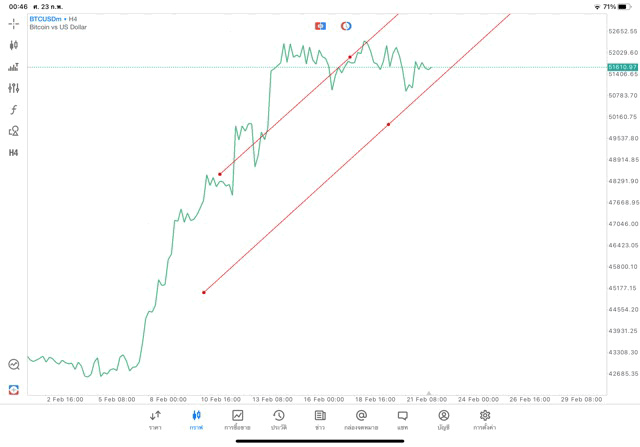Open the candlestick chart type selector
640x447 pixels.
click(13, 45)
